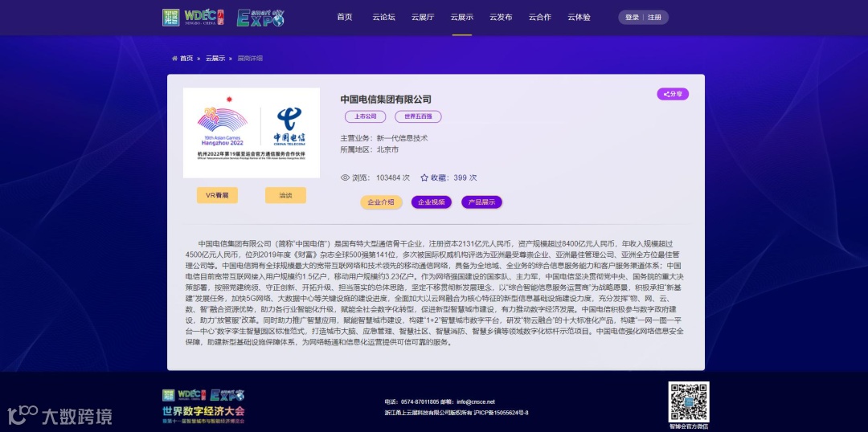Viewport: 868px width, 432px height.
Task: Click the 注册 link
Action: coord(654,18)
